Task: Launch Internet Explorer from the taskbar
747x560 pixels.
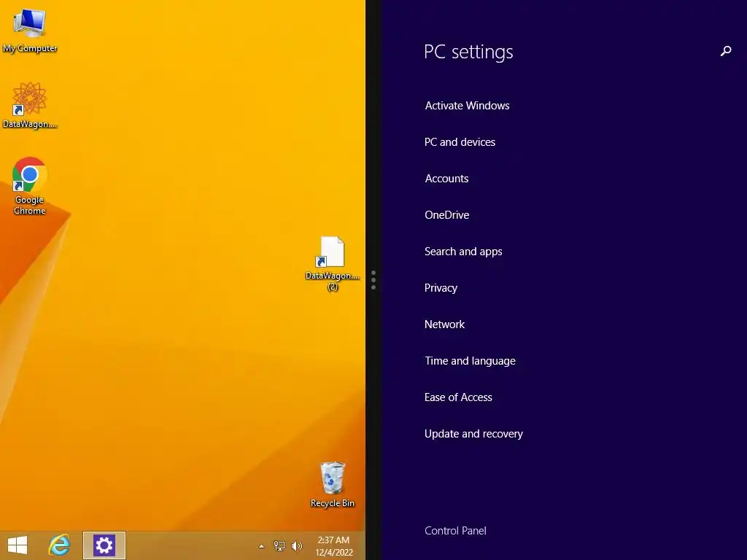Action: tap(60, 545)
